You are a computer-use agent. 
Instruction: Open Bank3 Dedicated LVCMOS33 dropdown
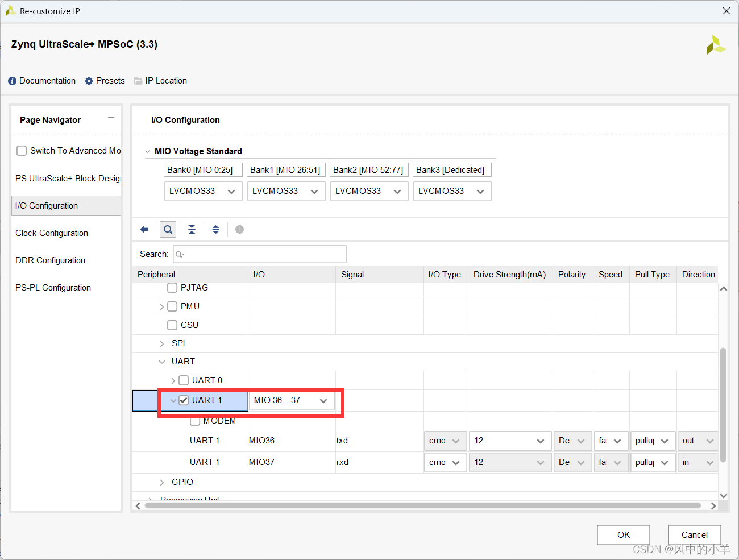coord(452,191)
